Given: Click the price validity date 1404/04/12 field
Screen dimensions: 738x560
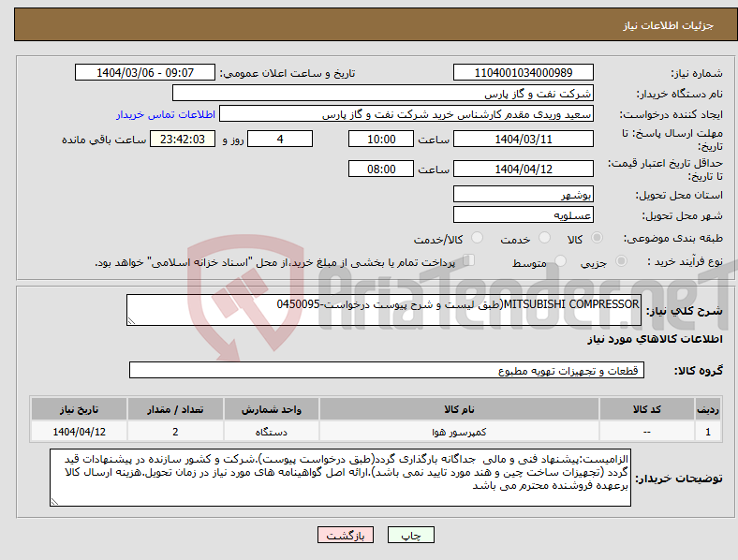Looking at the screenshot, I should [x=523, y=169].
